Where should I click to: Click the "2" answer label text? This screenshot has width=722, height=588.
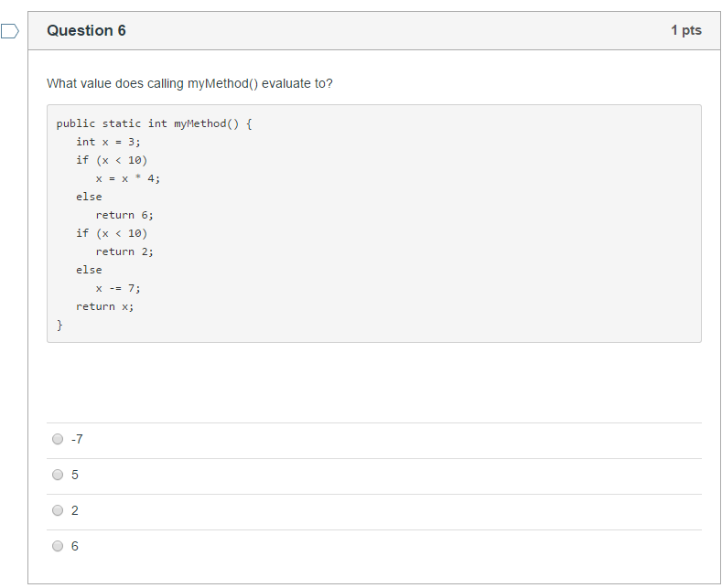[75, 510]
